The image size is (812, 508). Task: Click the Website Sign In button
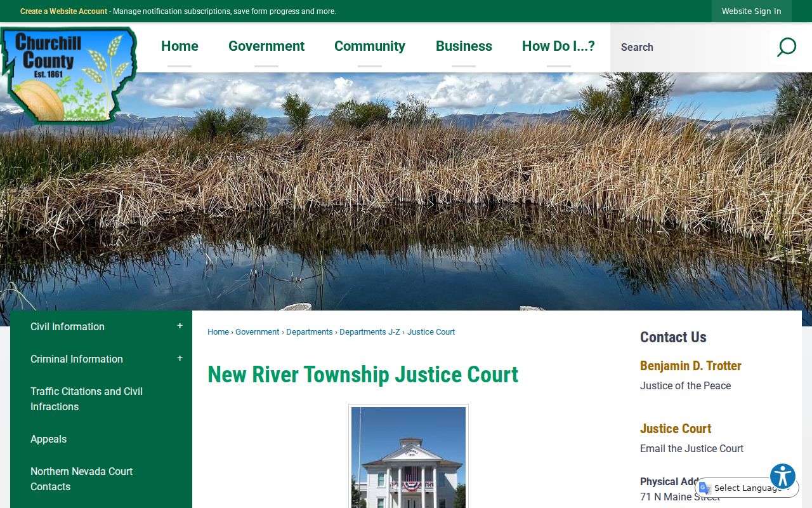pos(752,11)
